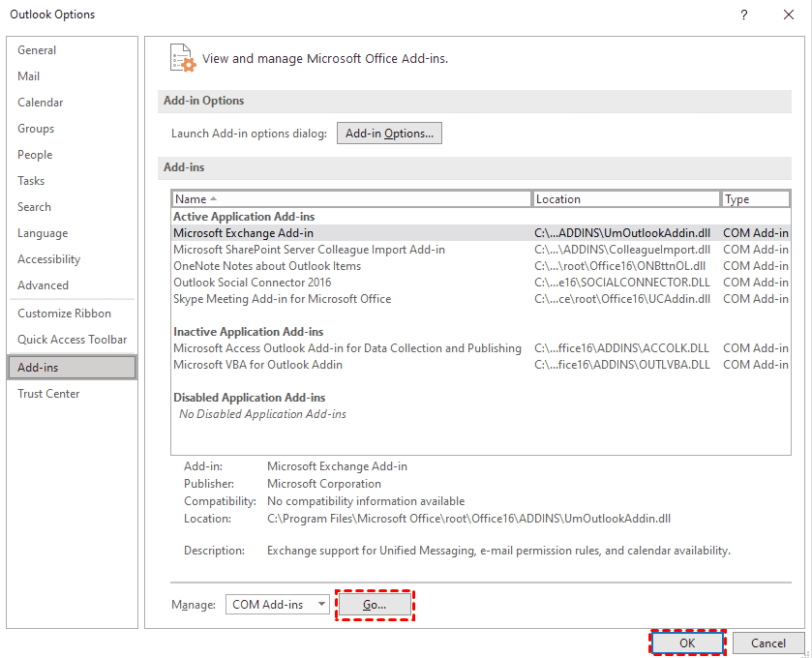Switch to the Language category
The image size is (812, 658).
pos(43,233)
